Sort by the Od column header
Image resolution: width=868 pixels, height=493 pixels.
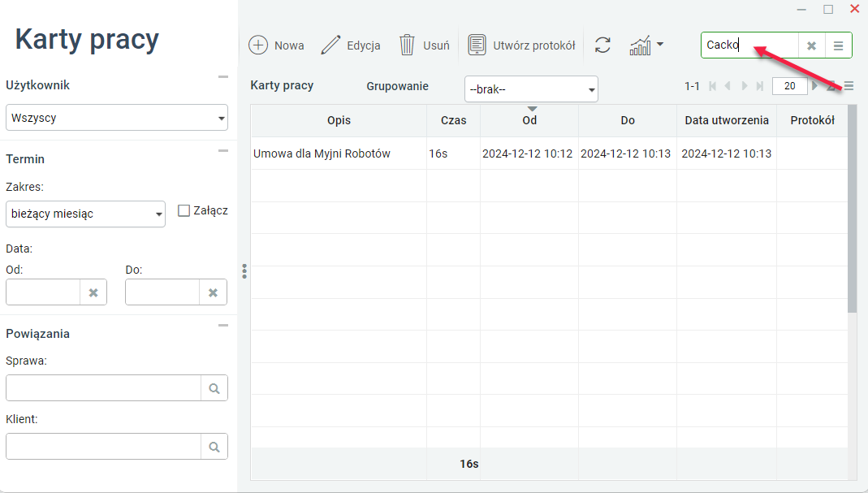click(x=529, y=120)
